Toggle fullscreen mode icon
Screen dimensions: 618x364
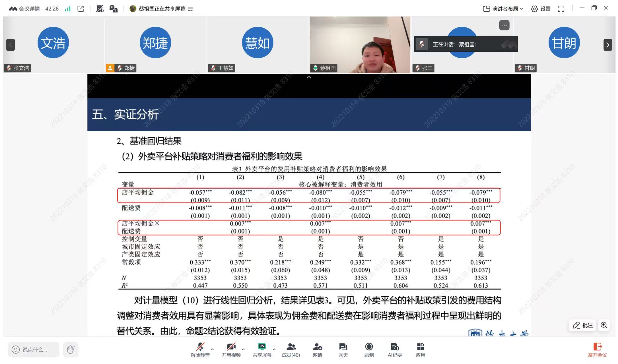561,9
